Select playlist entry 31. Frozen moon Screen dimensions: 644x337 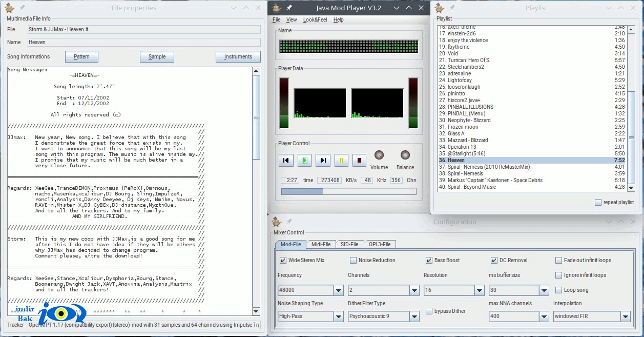coord(532,127)
